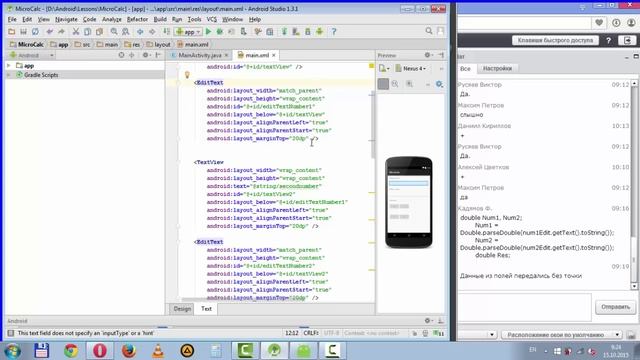
Task: Open the configuration dropdown in Preview
Action: point(384,69)
